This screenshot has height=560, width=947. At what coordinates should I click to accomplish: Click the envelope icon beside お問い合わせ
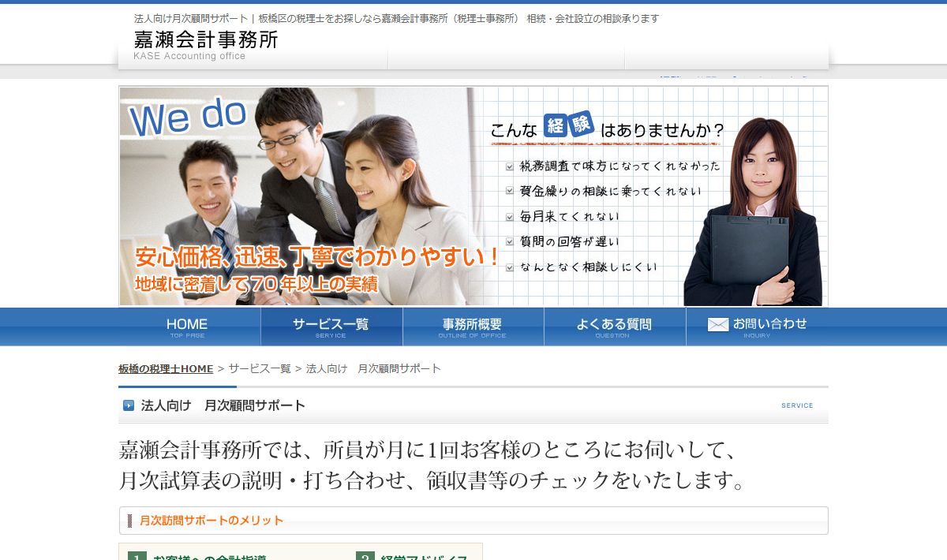tap(717, 324)
